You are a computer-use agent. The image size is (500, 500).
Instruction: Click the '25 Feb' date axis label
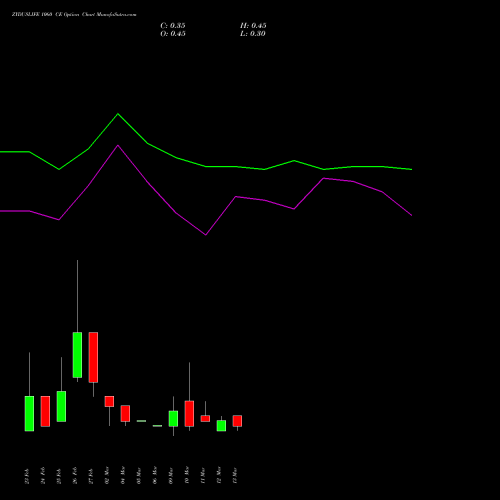[x=59, y=476]
